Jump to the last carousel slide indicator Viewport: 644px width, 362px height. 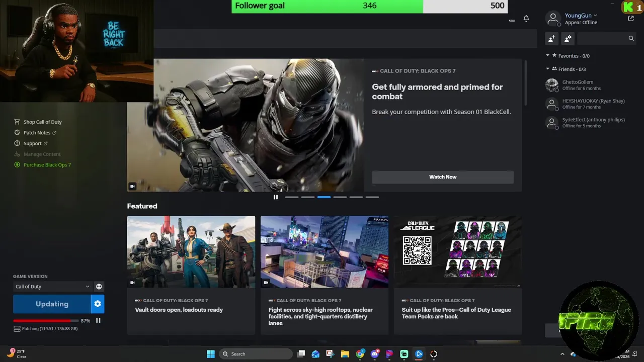click(x=372, y=197)
